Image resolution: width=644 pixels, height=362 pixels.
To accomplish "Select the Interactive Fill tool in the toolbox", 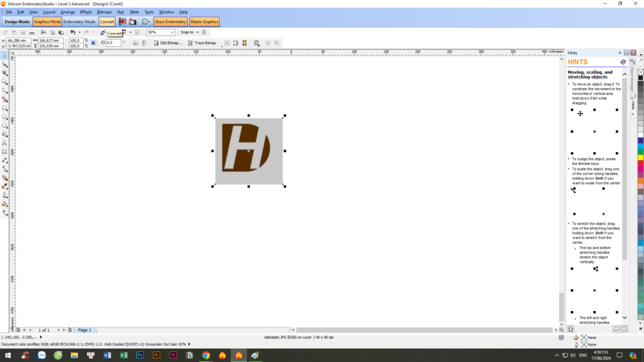I will coord(4,212).
